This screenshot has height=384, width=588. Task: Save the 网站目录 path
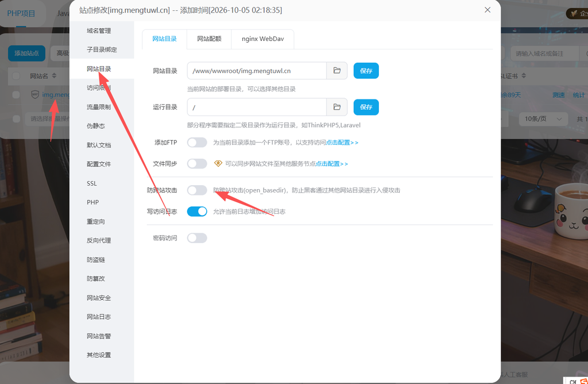coord(366,71)
